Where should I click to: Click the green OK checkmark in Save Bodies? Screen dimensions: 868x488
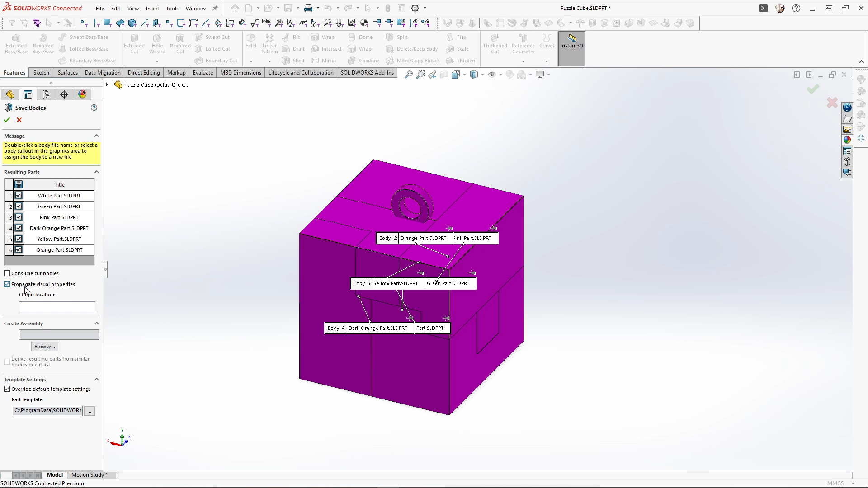pyautogui.click(x=7, y=120)
